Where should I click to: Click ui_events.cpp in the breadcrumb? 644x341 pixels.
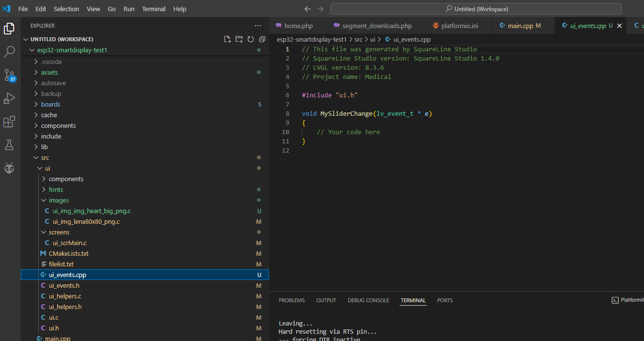[412, 39]
